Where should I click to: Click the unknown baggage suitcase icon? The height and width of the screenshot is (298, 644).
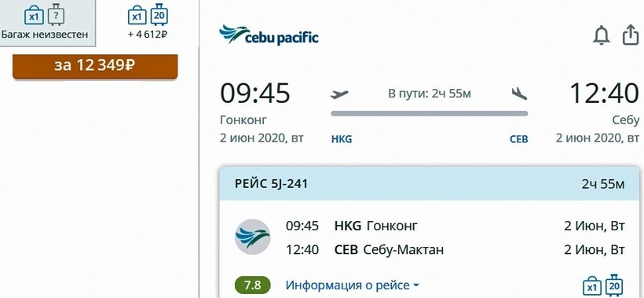(x=56, y=15)
